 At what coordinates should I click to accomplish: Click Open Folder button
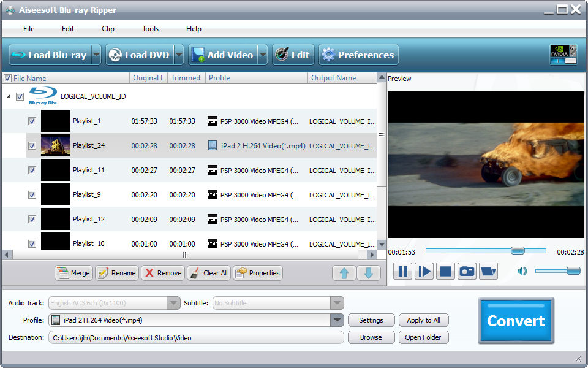coord(424,337)
